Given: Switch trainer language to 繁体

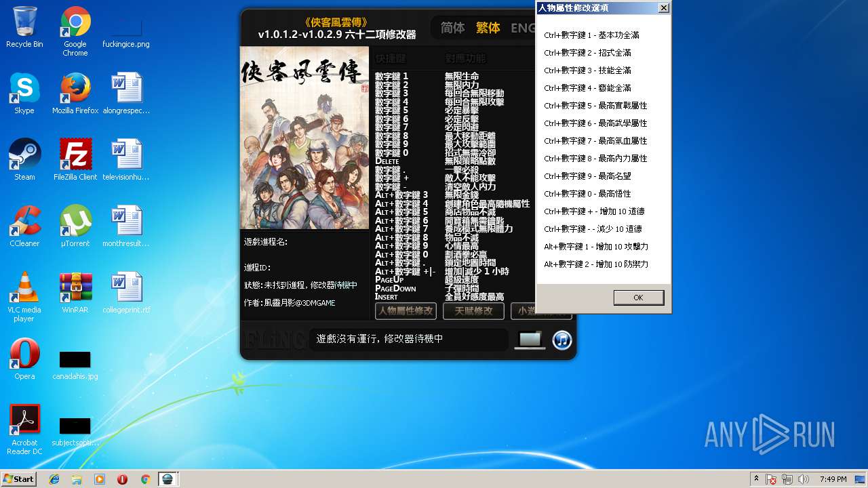Looking at the screenshot, I should click(x=488, y=28).
